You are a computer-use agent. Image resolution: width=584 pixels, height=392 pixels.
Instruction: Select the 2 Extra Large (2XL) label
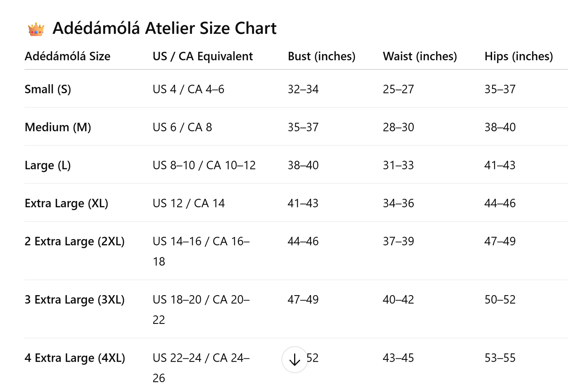tap(74, 241)
